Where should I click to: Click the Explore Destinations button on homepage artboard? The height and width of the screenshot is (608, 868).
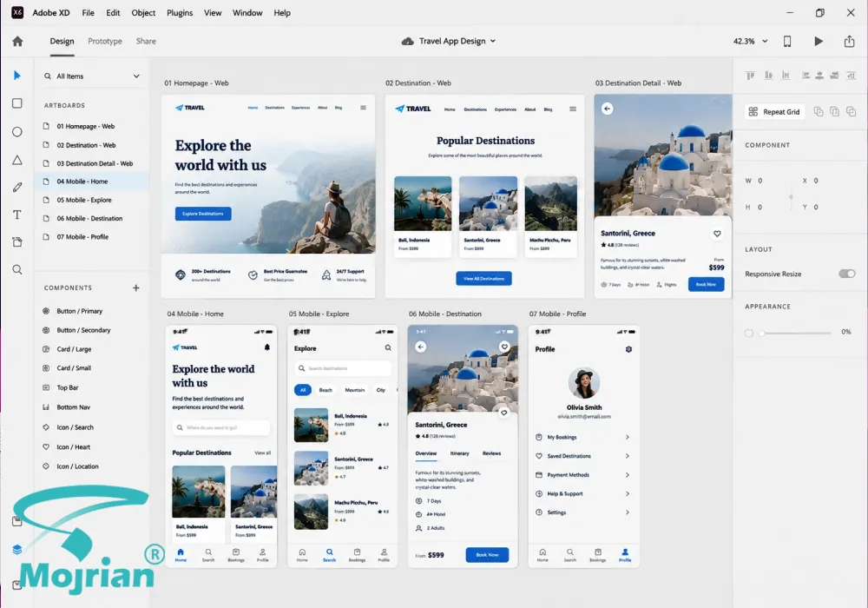pyautogui.click(x=203, y=214)
